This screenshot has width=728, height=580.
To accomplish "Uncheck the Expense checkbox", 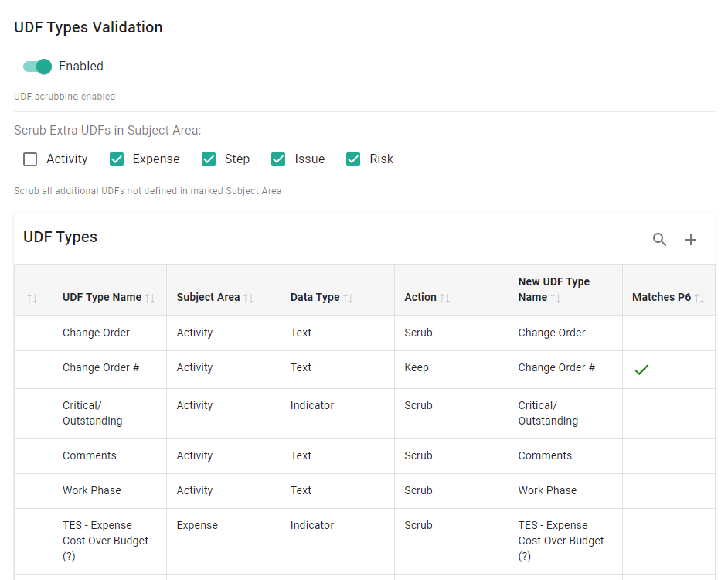I will click(117, 159).
